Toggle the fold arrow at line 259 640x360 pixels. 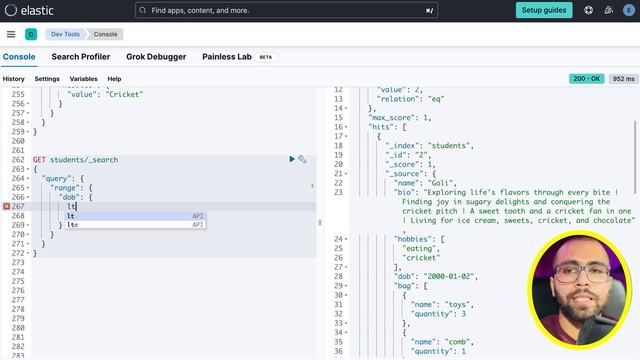[28, 132]
